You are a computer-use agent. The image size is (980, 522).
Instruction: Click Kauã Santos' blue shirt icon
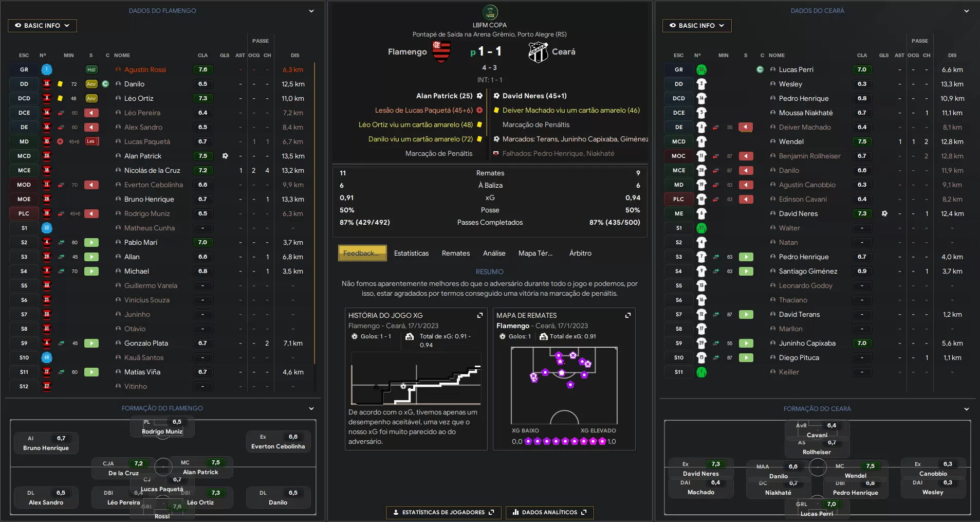tap(47, 357)
